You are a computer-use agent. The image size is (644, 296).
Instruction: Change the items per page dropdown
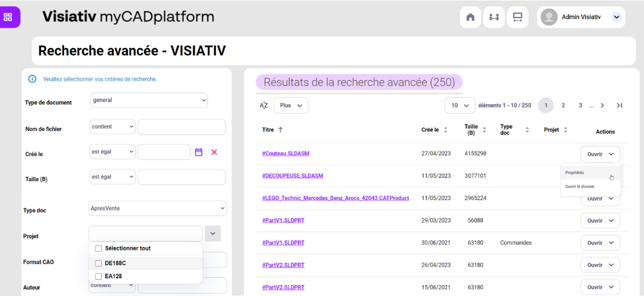tap(460, 106)
